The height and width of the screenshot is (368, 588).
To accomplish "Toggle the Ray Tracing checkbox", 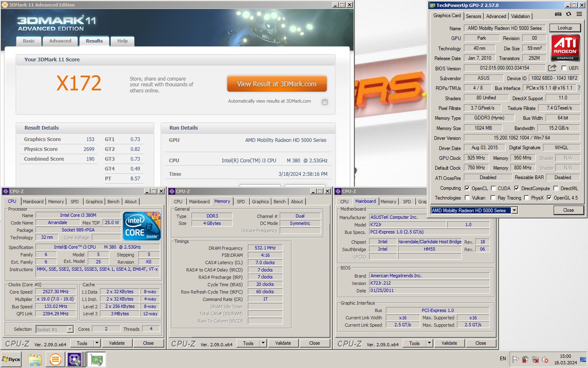I will [493, 197].
